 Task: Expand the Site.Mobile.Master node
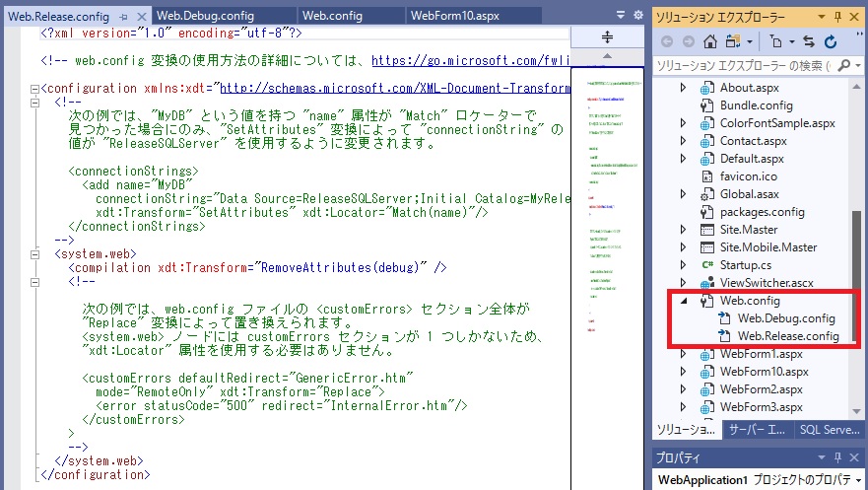pos(683,246)
